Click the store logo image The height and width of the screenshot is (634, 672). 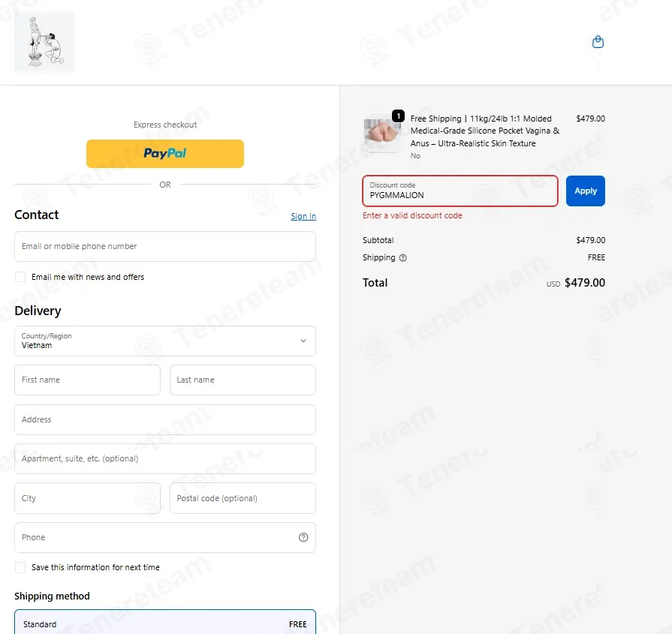[44, 42]
